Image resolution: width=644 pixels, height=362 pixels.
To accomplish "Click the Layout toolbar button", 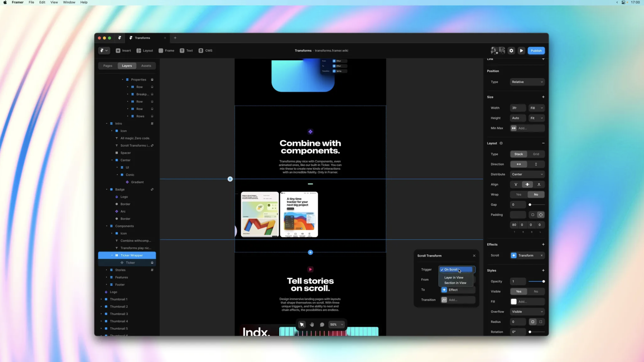I will coord(145,50).
